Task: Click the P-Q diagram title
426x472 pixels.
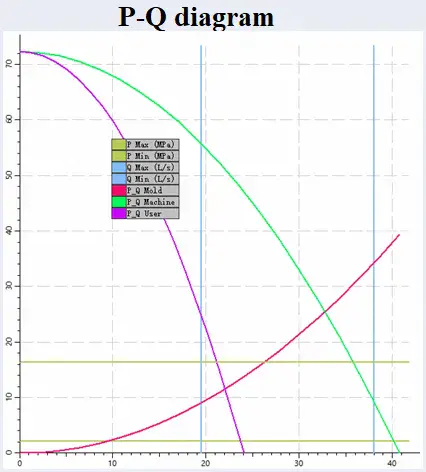Action: [x=196, y=17]
